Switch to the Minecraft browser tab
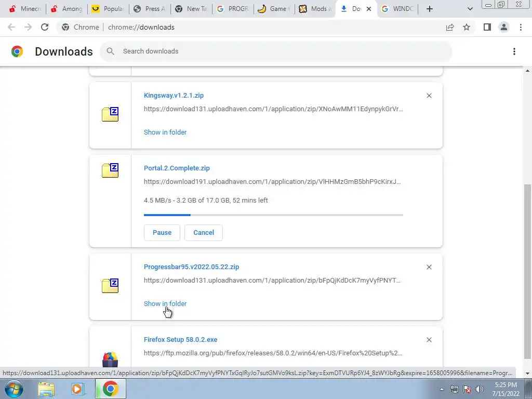 coord(25,9)
